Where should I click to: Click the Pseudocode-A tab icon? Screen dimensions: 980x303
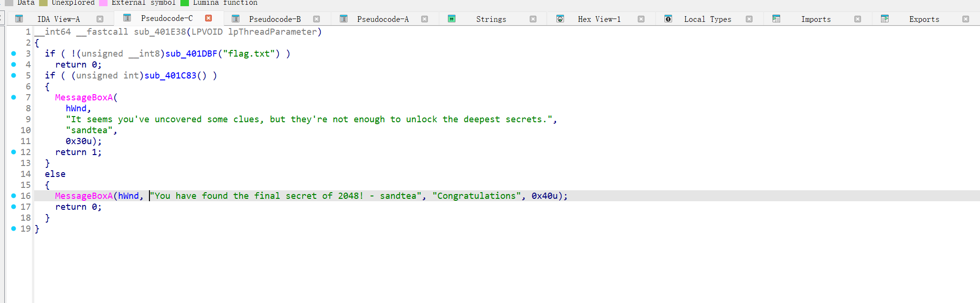[x=344, y=19]
